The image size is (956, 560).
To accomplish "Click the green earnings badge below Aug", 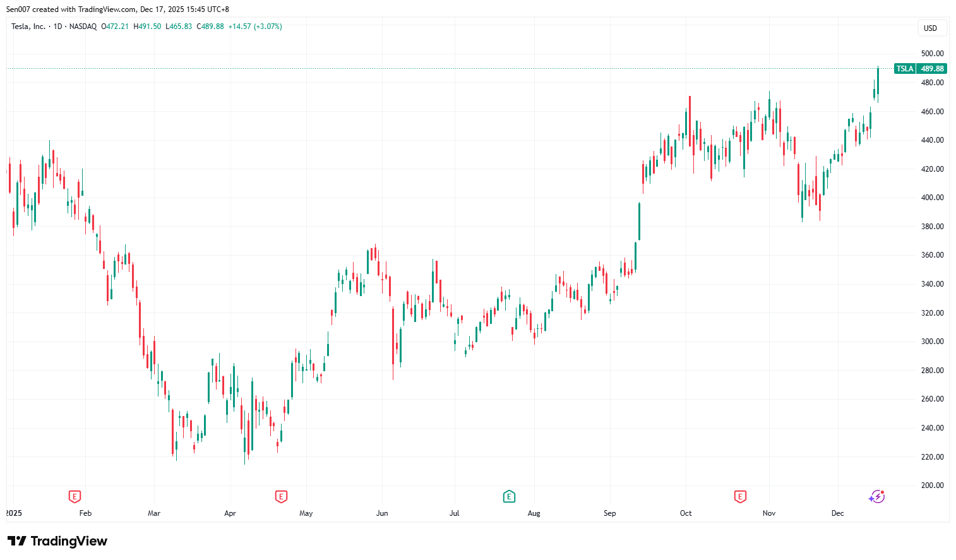I will pyautogui.click(x=509, y=497).
